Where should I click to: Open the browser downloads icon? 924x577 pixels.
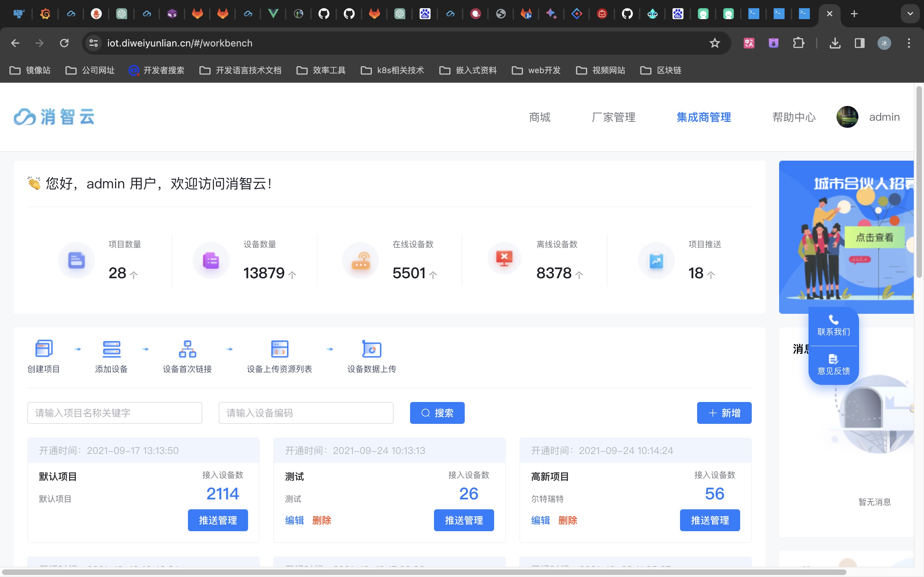point(835,43)
